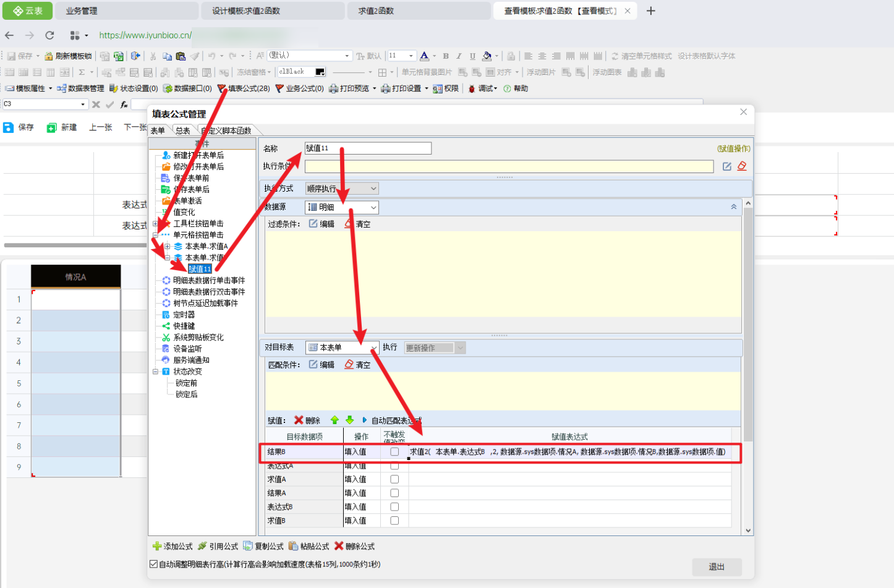This screenshot has height=588, width=894.
Task: Collapse the 数据源 section chevron
Action: (734, 207)
